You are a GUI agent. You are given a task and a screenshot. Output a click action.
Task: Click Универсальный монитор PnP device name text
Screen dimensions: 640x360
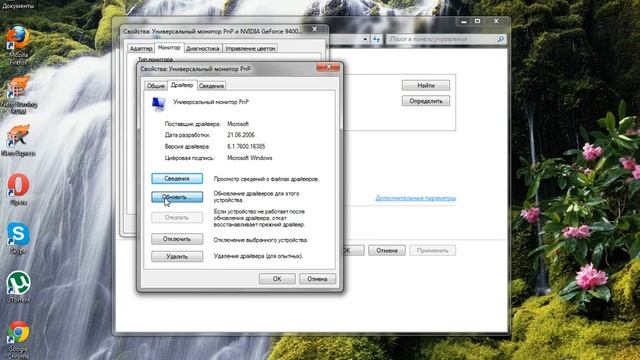211,102
